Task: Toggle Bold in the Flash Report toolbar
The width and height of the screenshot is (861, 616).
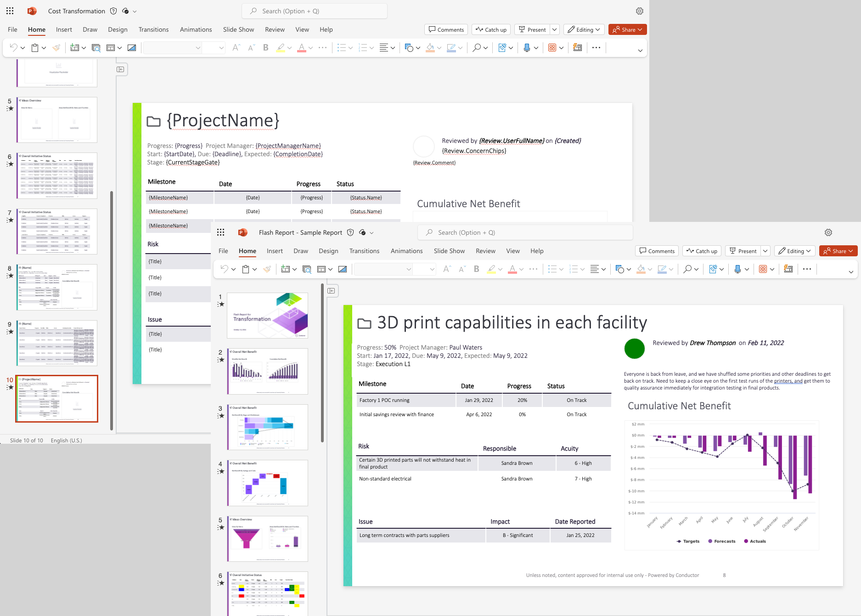Action: tap(476, 269)
